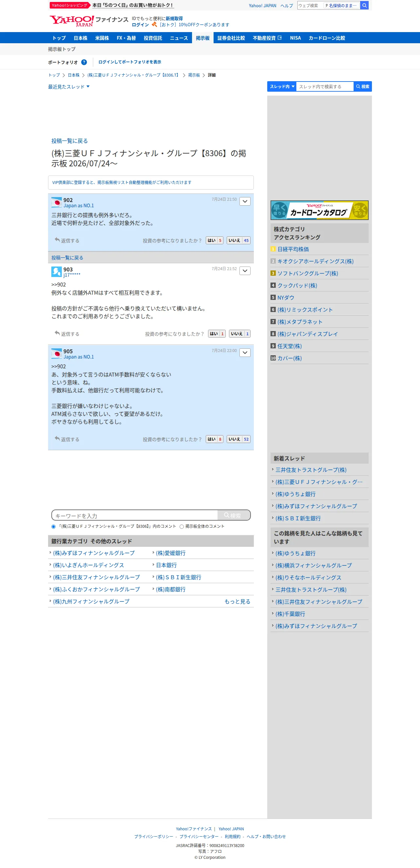Vote はい on post 905

click(x=214, y=439)
